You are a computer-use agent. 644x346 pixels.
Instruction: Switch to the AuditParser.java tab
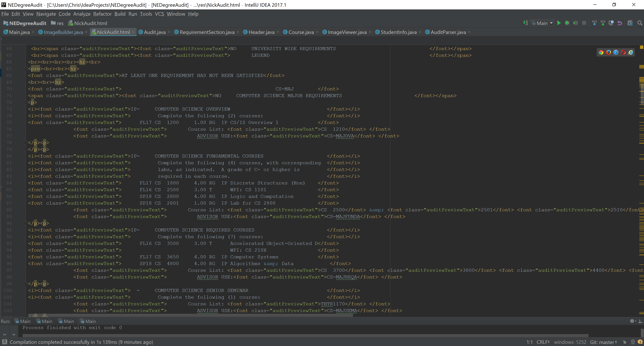(x=448, y=32)
